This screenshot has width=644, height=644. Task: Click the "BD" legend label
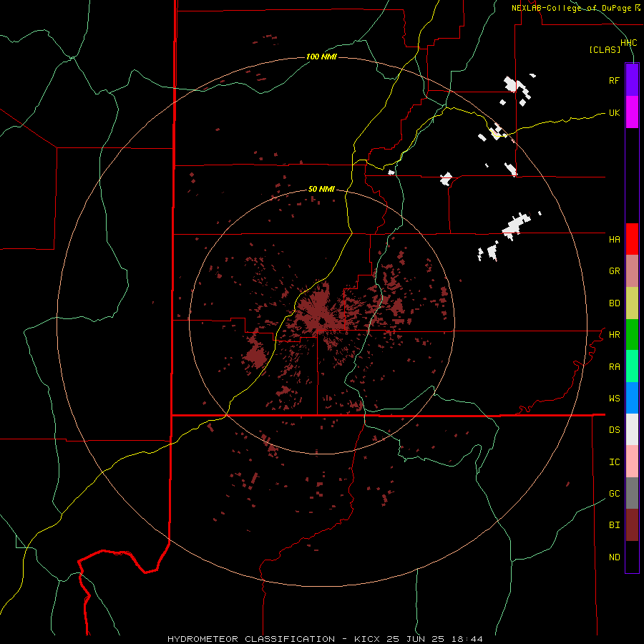pos(614,303)
